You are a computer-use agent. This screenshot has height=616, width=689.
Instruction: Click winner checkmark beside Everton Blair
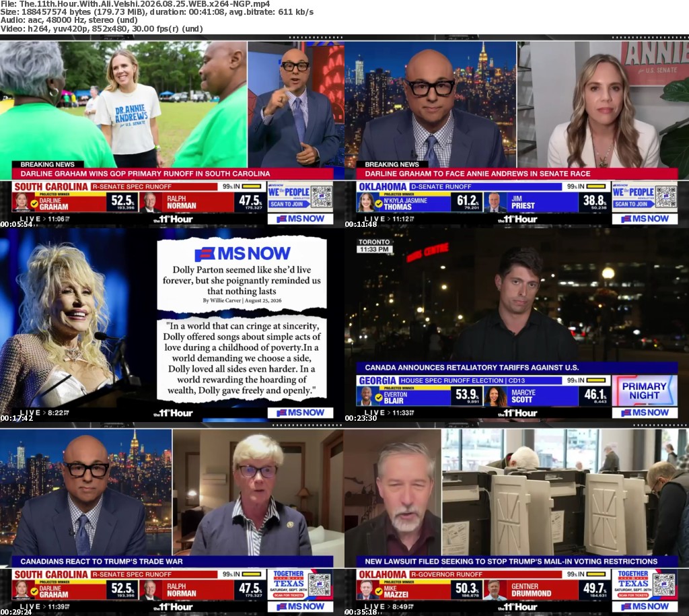(378, 397)
